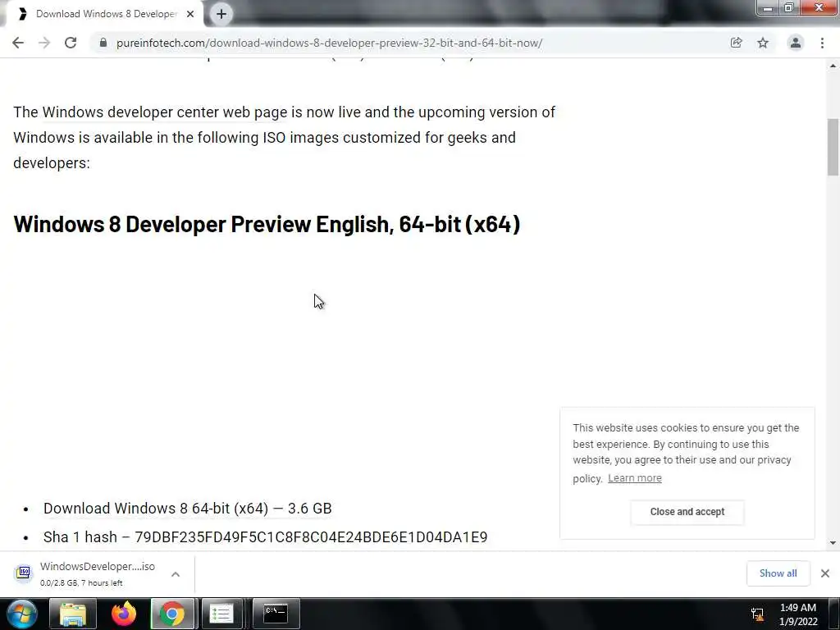The image size is (840, 630).
Task: Open the Windows developer center link
Action: pos(164,112)
